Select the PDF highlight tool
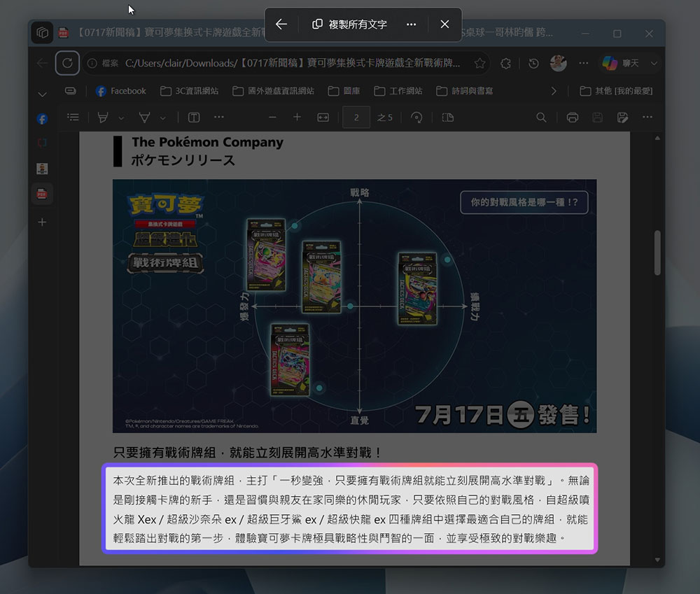Viewport: 700px width, 594px height. coord(103,118)
